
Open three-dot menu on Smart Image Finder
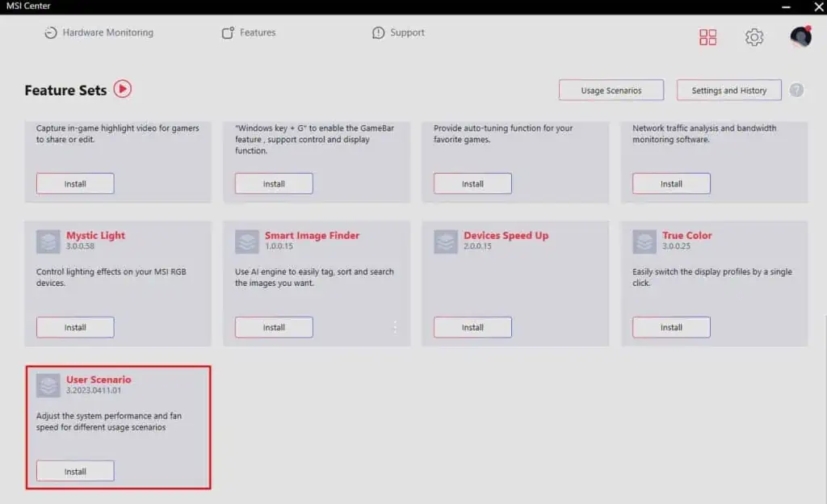[395, 327]
